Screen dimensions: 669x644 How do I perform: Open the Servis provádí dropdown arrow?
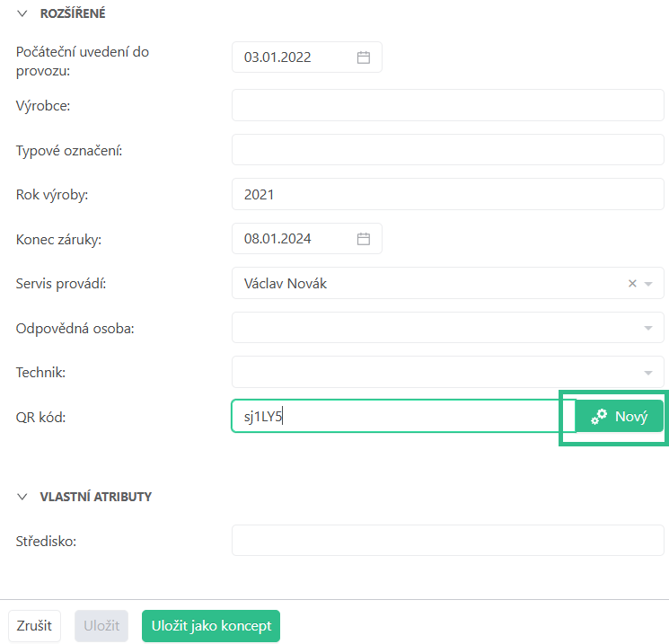point(648,284)
